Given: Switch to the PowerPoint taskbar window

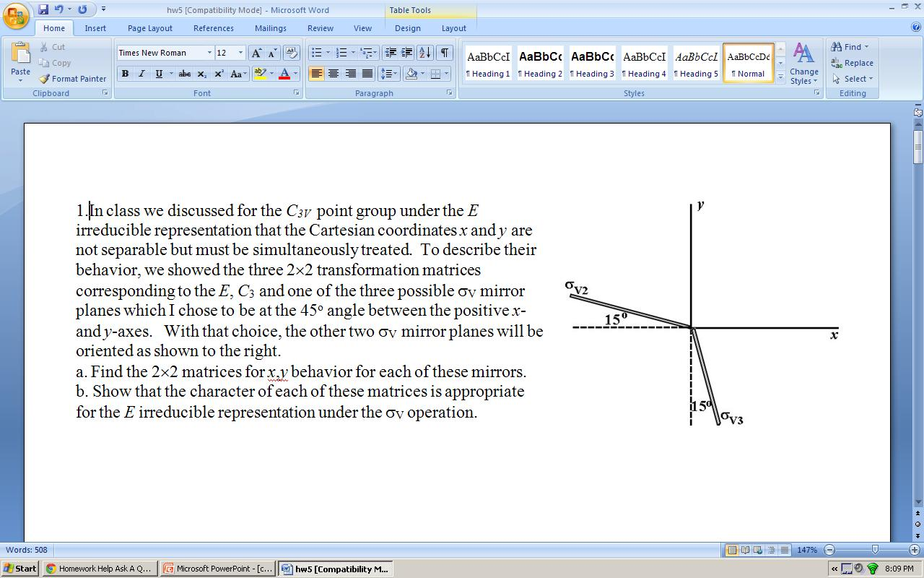Looking at the screenshot, I should point(217,569).
